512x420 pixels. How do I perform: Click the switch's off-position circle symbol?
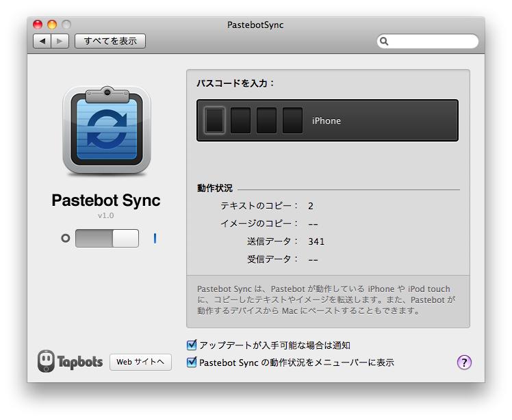tap(66, 238)
